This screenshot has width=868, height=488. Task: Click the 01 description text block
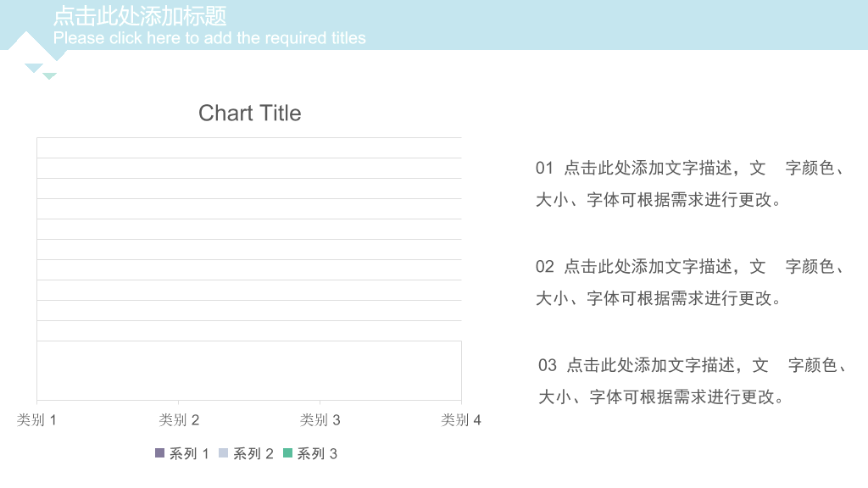point(690,184)
